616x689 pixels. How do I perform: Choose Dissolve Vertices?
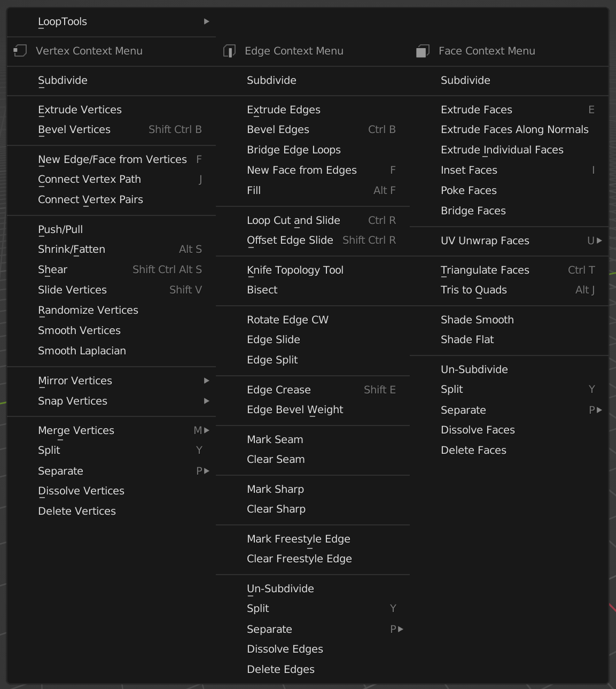(81, 491)
